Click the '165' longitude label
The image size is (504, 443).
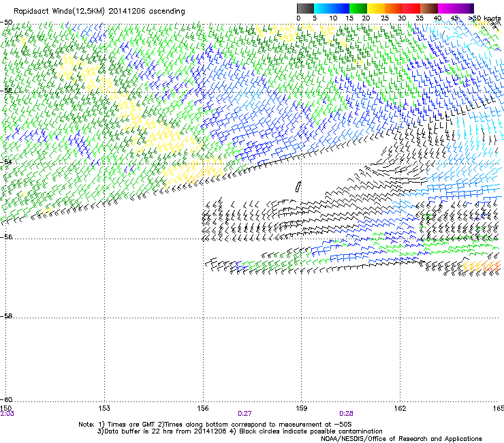click(x=499, y=408)
